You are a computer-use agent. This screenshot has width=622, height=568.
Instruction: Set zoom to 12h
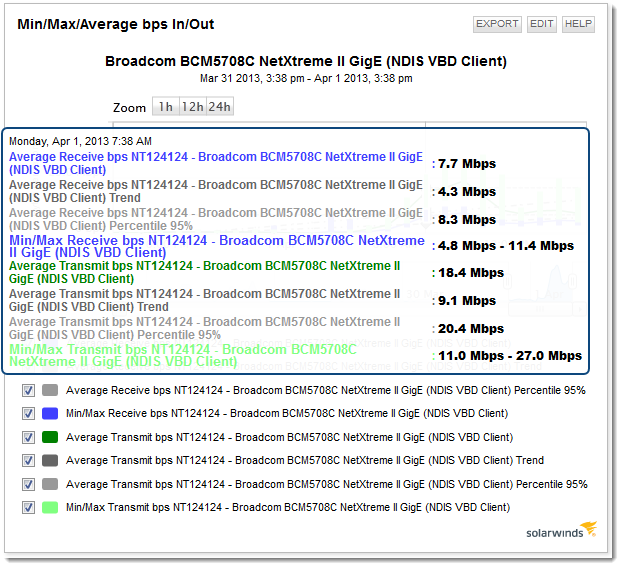(x=192, y=106)
